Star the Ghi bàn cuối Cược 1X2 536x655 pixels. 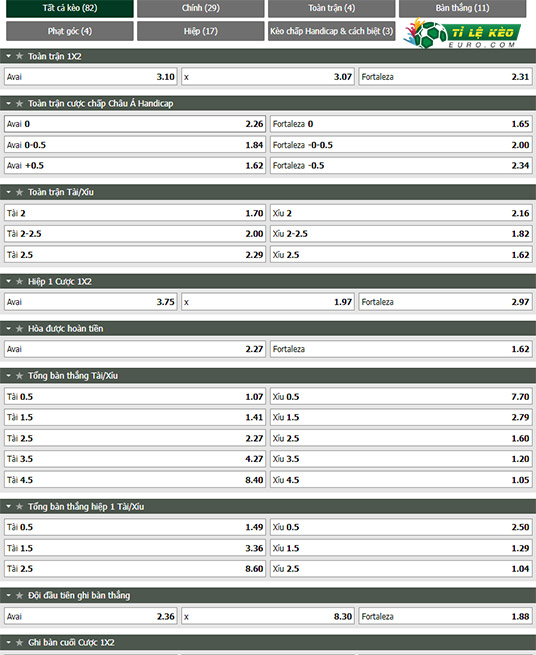(19, 642)
